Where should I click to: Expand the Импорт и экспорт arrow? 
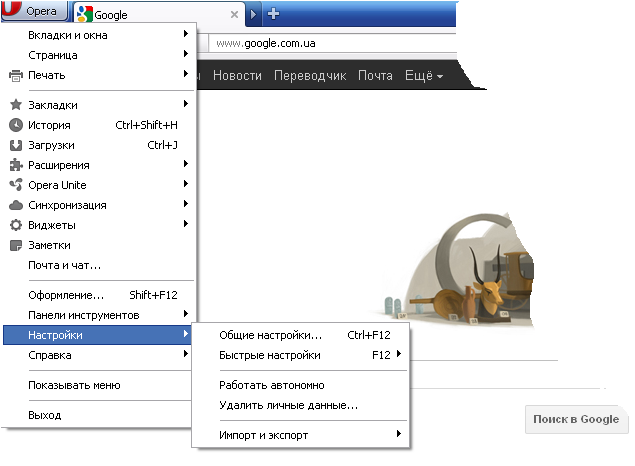(399, 434)
